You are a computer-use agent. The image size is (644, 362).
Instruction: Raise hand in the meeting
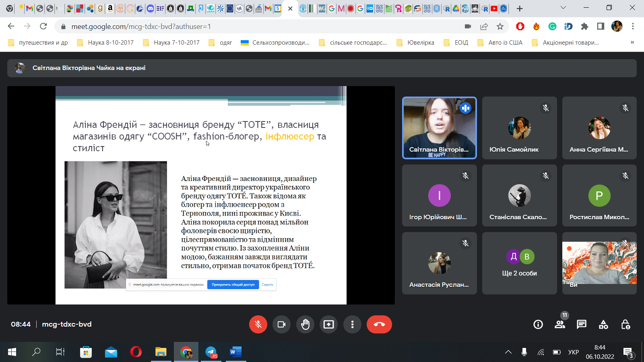click(305, 324)
